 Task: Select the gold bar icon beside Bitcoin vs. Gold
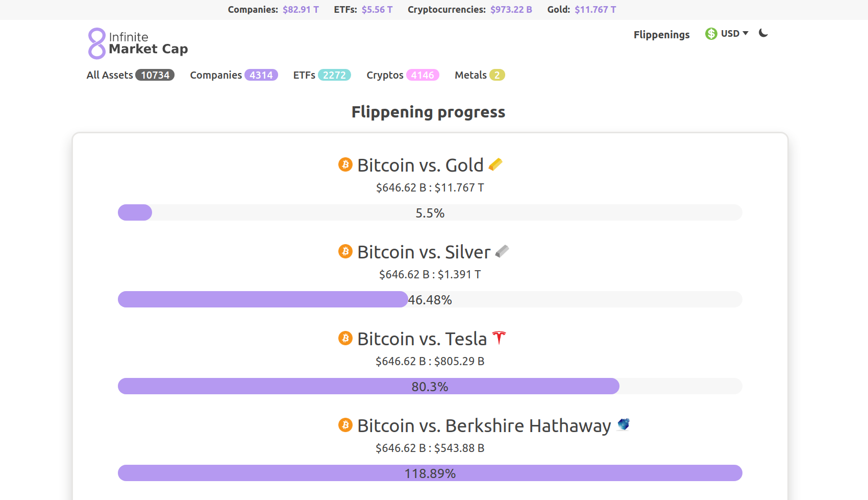(x=495, y=164)
